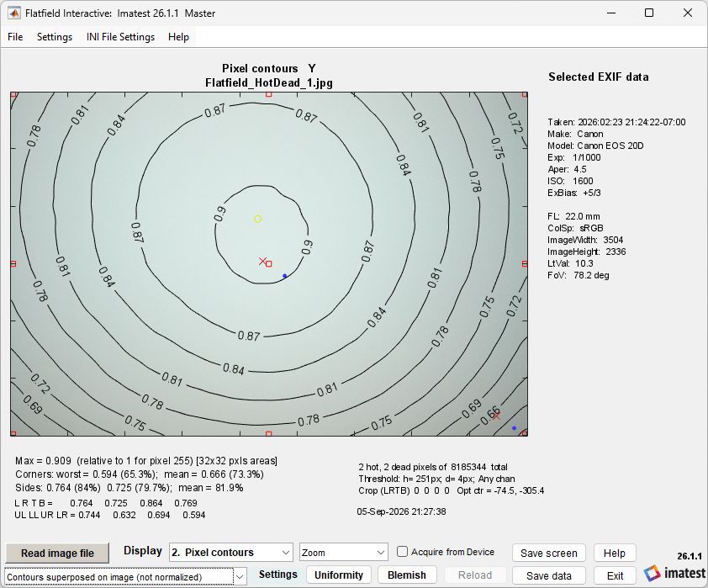Click the 'ExBias: +5/3' EXIF entry
This screenshot has width=708, height=588.
(574, 193)
